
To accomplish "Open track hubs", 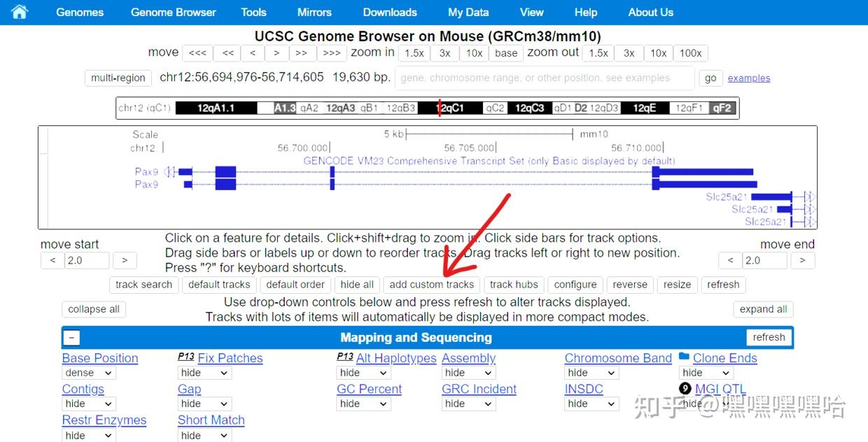I will click(514, 285).
